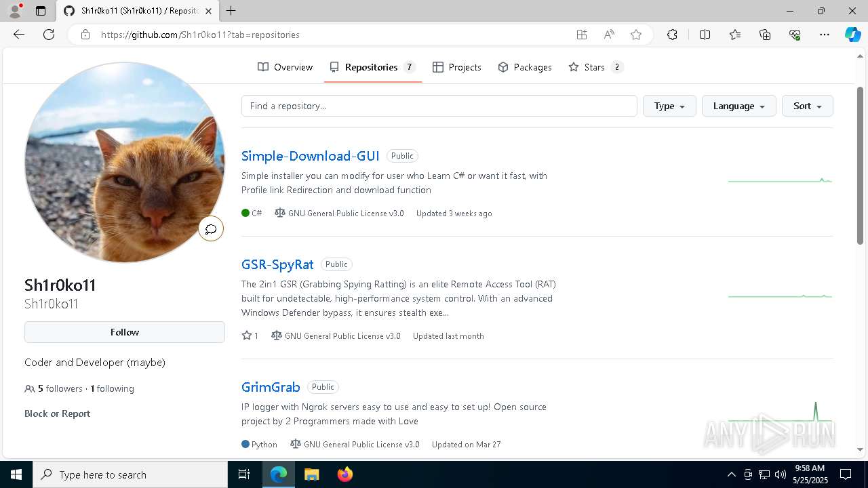
Task: Click into Find a repository search field
Action: 439,106
